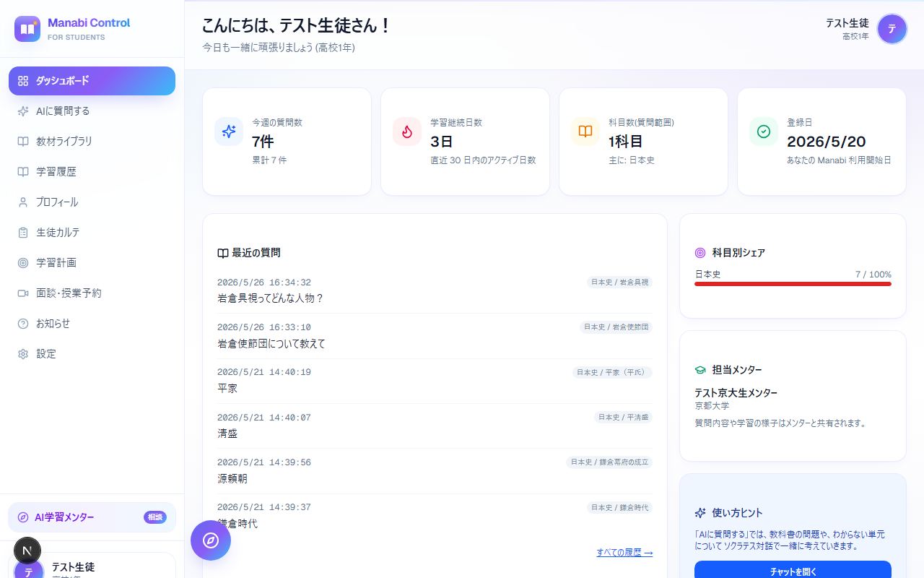Viewport: 924px width, 578px height.
Task: Open the question 平家
Action: coord(227,389)
